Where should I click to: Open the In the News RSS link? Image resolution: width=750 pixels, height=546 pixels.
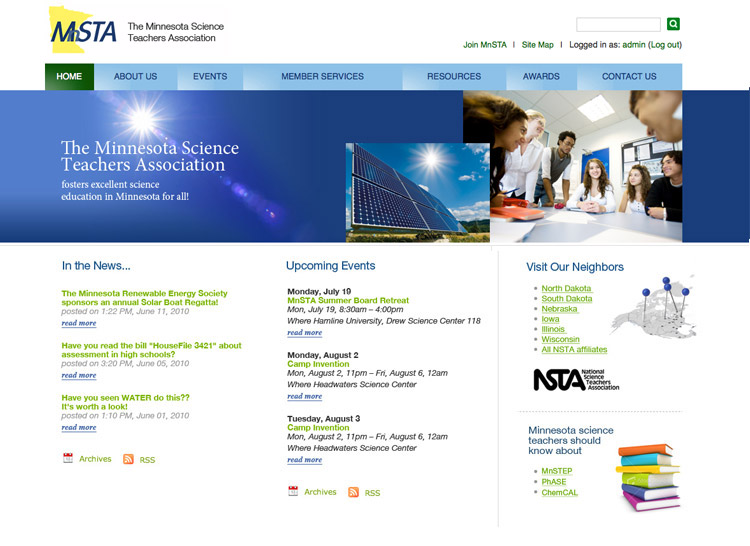click(147, 459)
